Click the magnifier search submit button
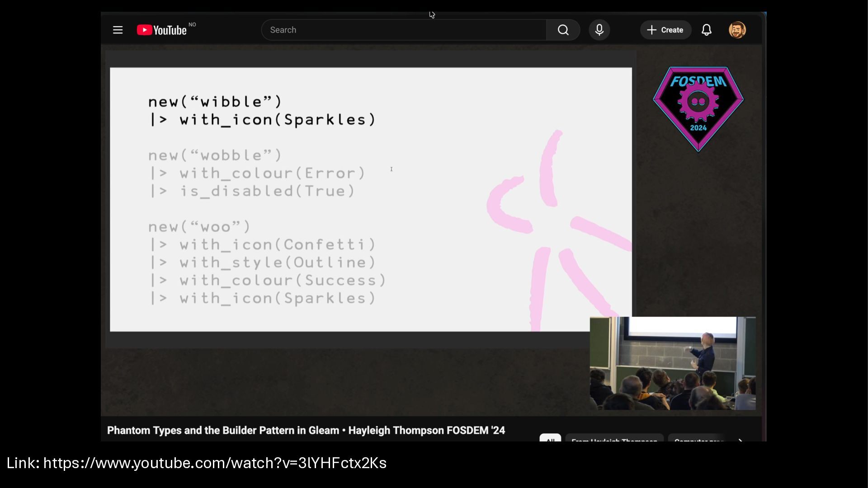This screenshot has width=868, height=488. (563, 30)
